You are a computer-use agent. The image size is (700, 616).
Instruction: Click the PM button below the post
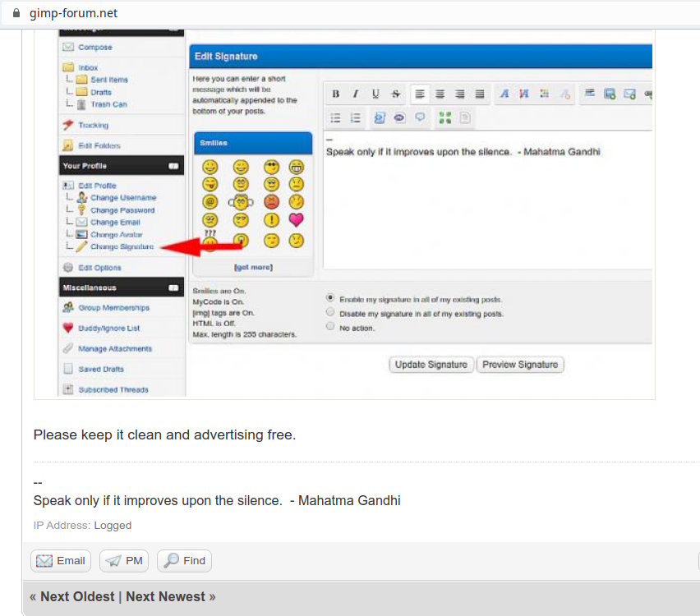tap(124, 561)
